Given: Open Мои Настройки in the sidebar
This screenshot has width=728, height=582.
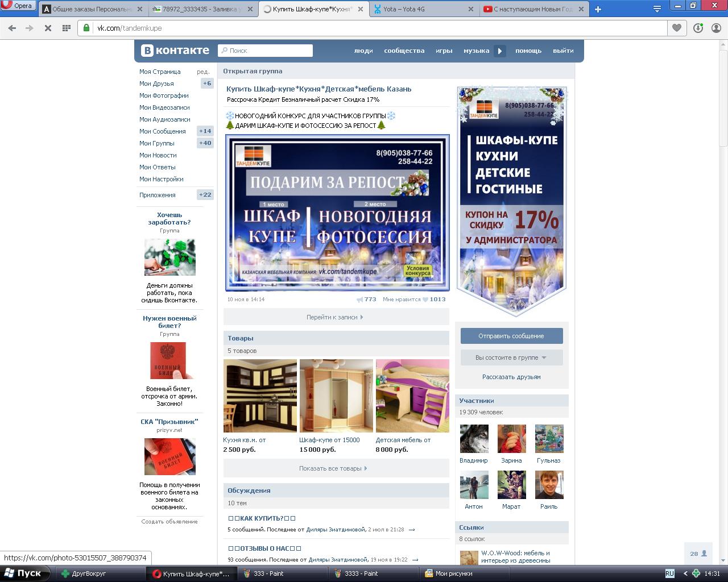Looking at the screenshot, I should pyautogui.click(x=162, y=179).
